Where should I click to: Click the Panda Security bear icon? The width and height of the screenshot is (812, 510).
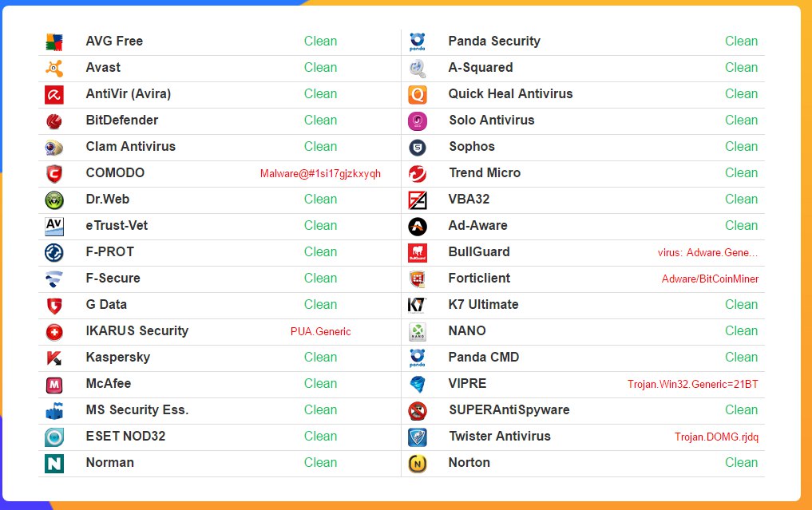pos(418,42)
